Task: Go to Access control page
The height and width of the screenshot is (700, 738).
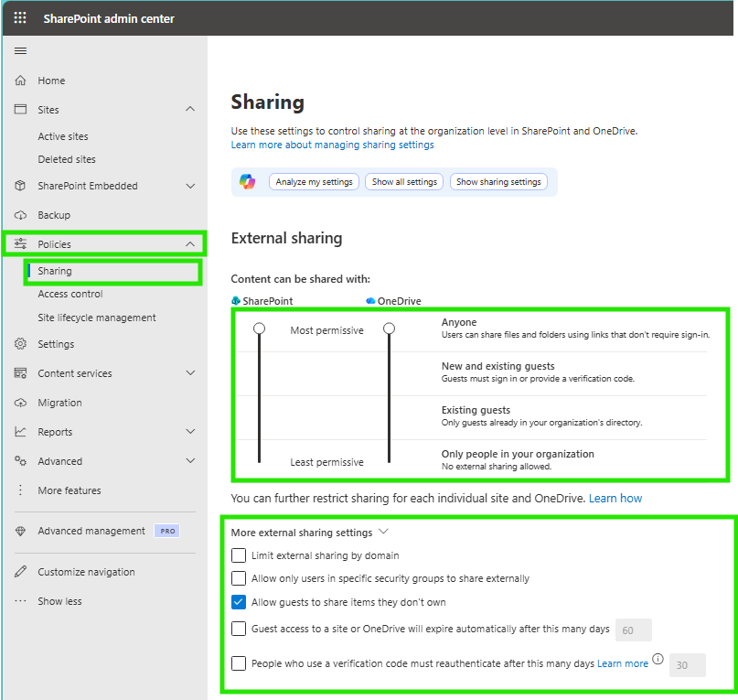Action: pos(70,294)
